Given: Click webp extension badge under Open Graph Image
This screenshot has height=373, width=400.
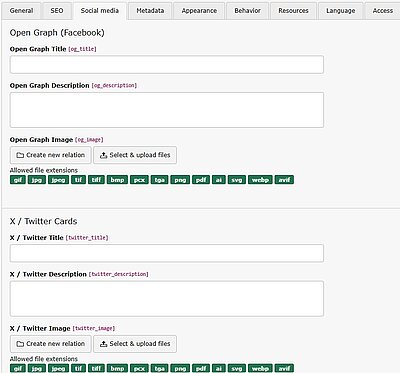Looking at the screenshot, I should (260, 180).
